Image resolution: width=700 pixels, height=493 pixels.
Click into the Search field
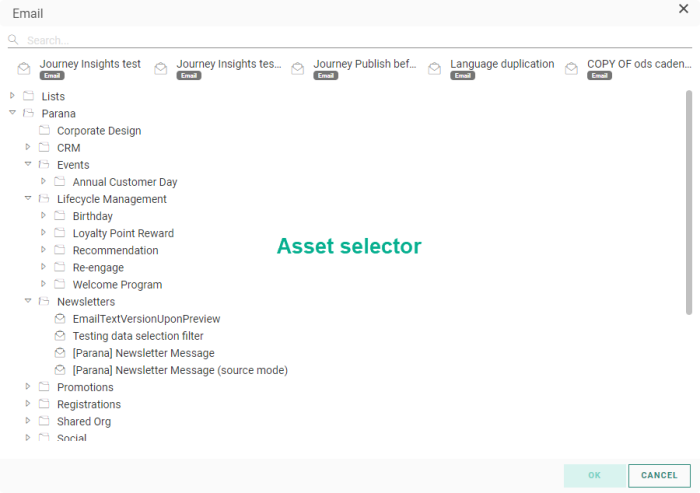click(x=350, y=40)
